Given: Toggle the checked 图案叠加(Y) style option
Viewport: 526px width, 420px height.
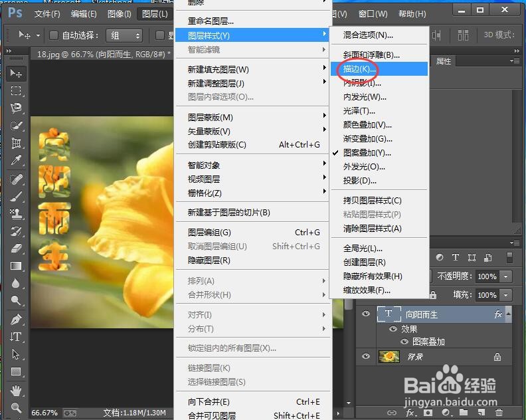Looking at the screenshot, I should 379,153.
